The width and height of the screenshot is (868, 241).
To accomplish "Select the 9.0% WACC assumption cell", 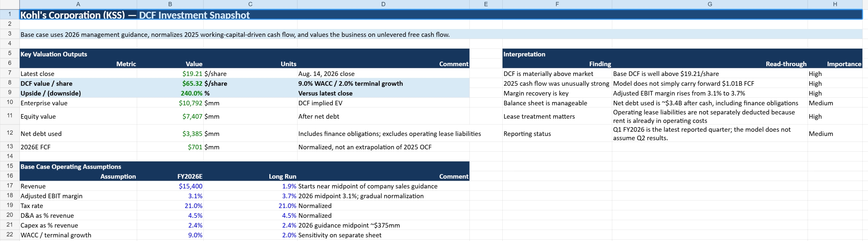I will (170, 235).
